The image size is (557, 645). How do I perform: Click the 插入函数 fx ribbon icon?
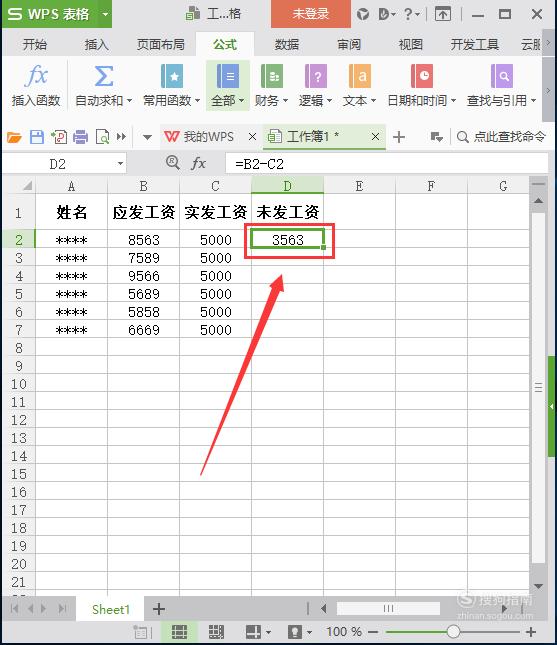pos(36,76)
